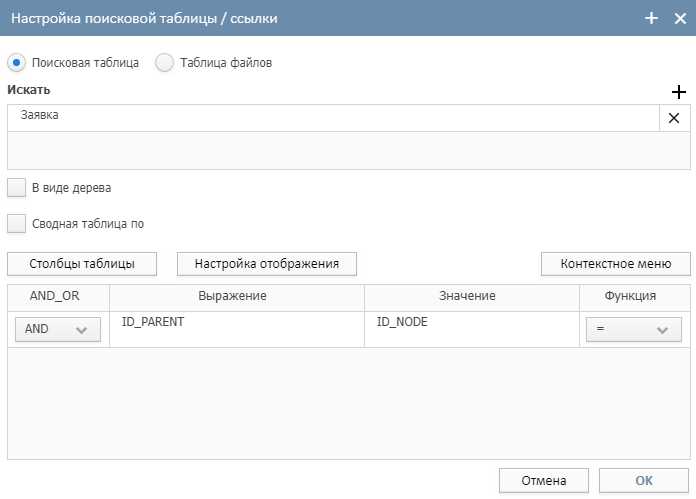
Task: Open the Настройка отображения settings
Action: point(267,264)
